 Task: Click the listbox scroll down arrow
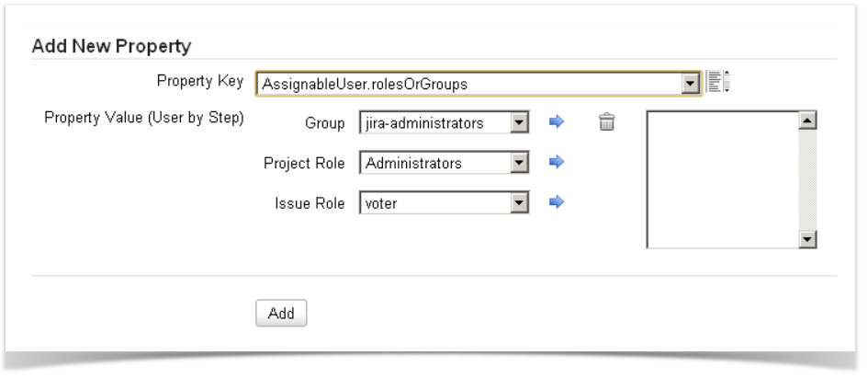808,239
